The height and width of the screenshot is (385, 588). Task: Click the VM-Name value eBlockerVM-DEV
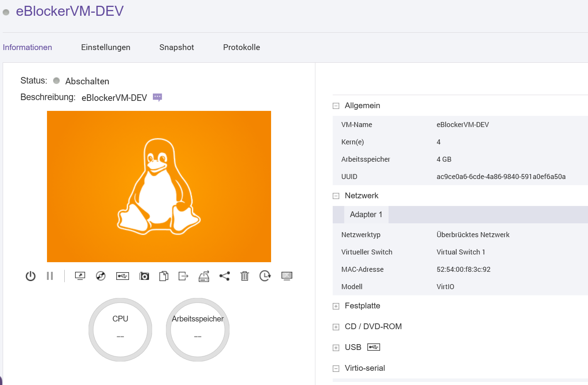[x=463, y=125]
